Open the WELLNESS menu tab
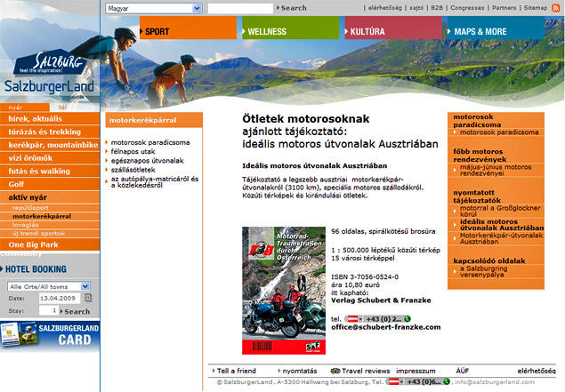Screen dimensions: 565x392 coord(291,28)
